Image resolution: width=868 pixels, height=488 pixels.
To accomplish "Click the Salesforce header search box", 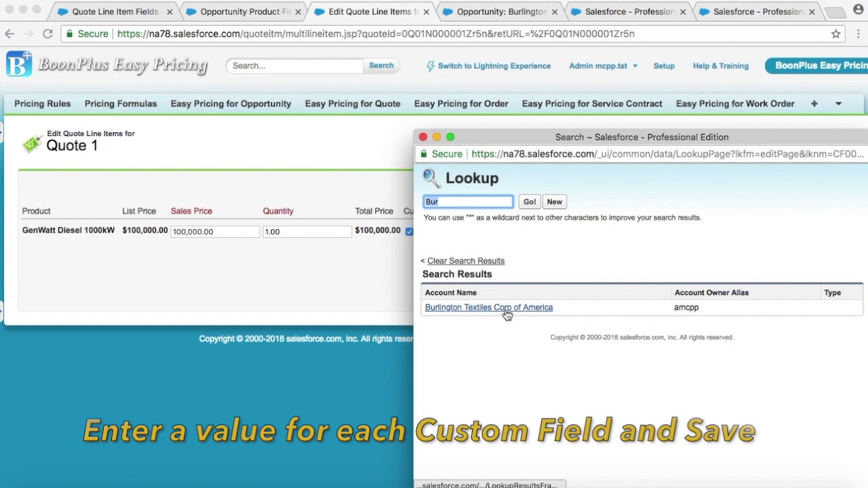I will (x=295, y=66).
